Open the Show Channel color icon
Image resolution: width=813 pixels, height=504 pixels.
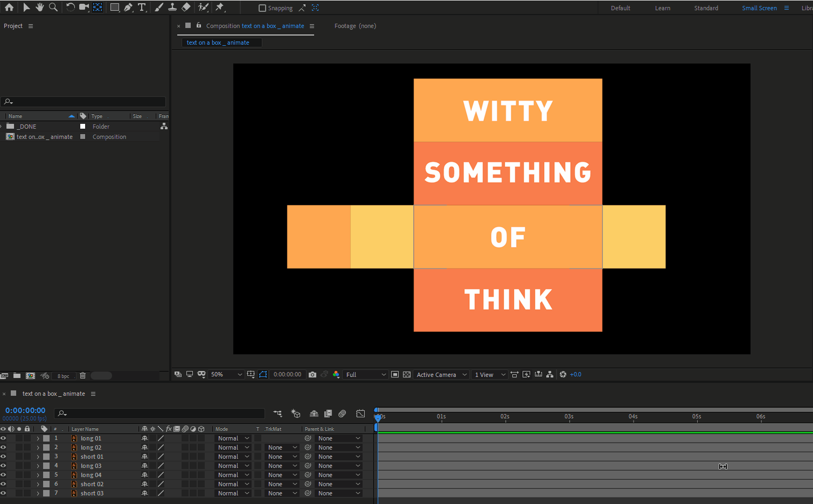click(x=336, y=375)
